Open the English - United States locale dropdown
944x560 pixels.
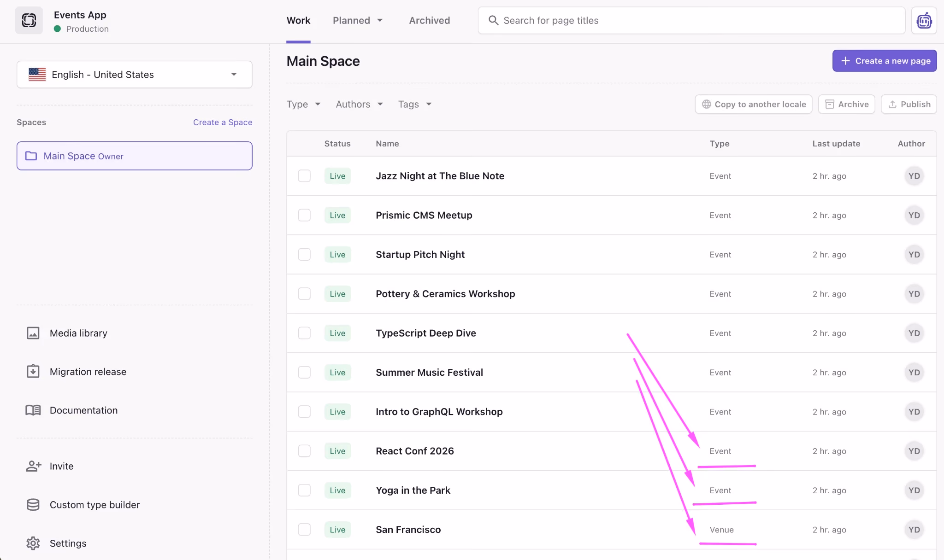point(134,74)
